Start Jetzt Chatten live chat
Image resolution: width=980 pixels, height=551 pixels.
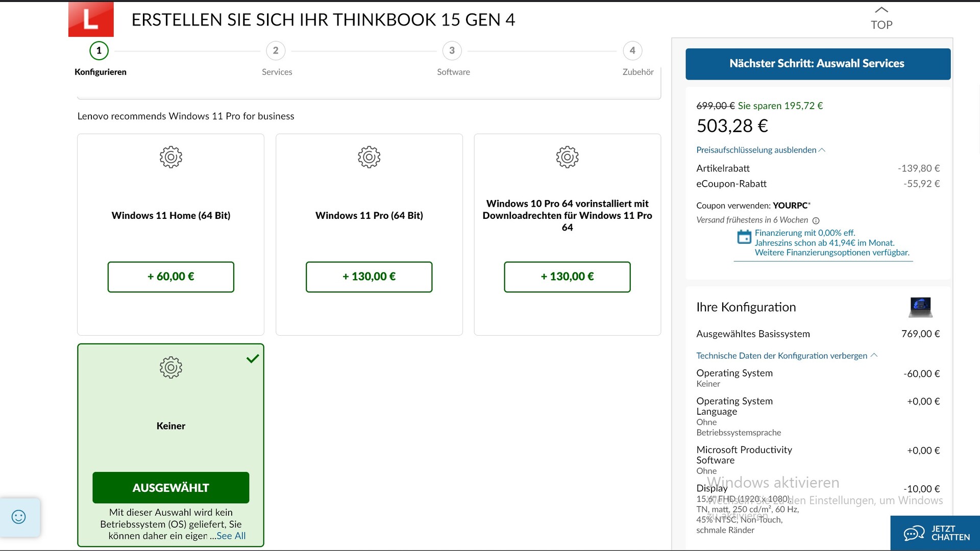tap(936, 533)
